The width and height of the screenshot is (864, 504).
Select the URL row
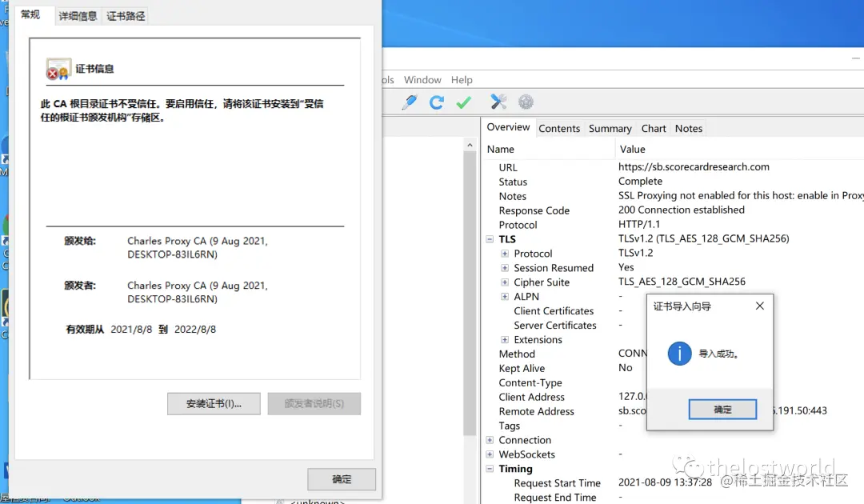(x=674, y=167)
